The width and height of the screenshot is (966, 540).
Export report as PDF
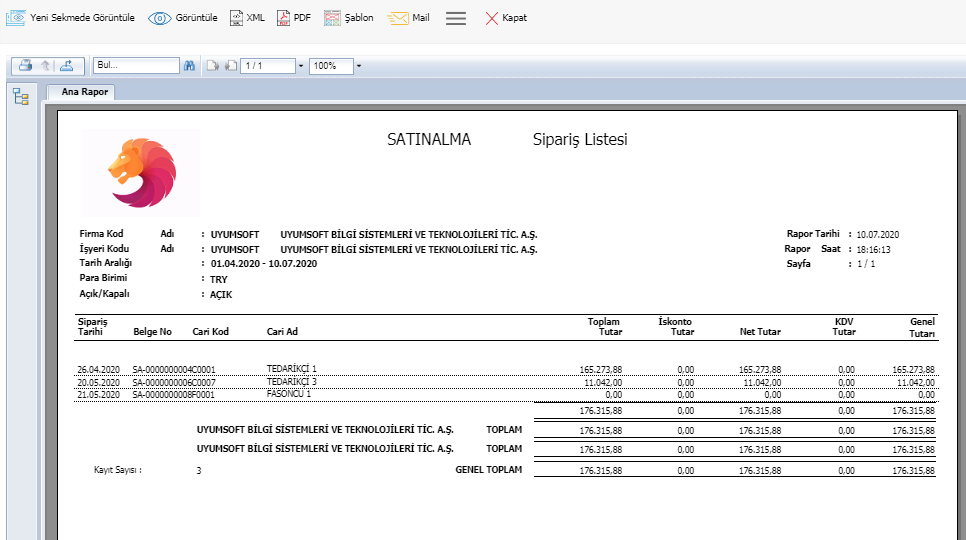click(293, 18)
